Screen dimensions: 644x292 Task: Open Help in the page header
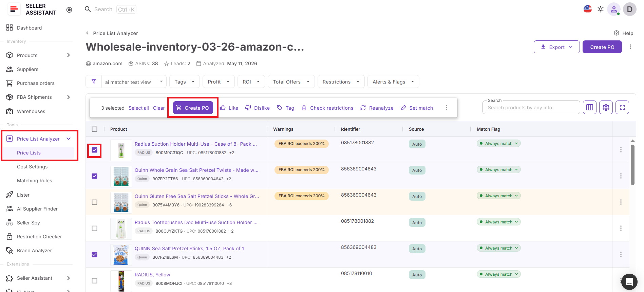pyautogui.click(x=624, y=33)
